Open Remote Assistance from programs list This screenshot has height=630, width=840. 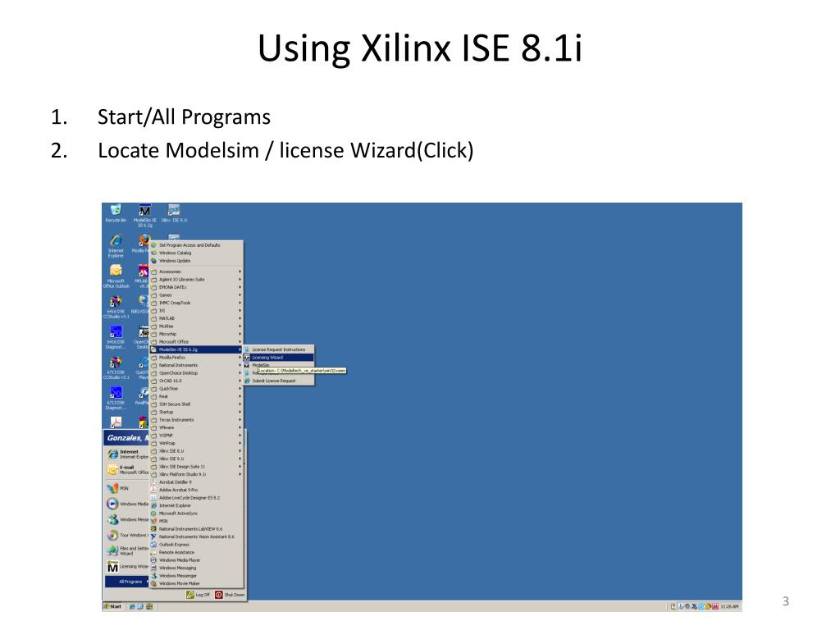click(197, 552)
